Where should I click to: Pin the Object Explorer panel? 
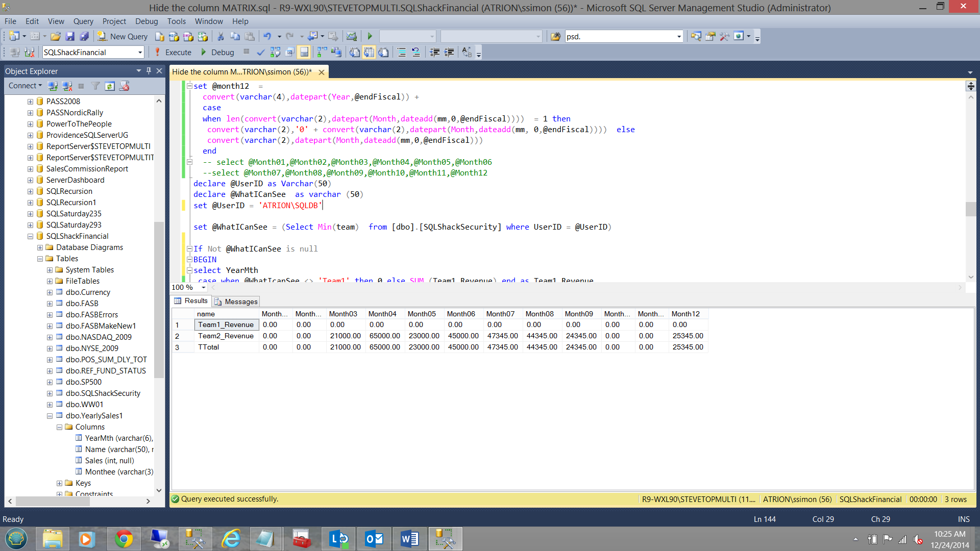[149, 71]
